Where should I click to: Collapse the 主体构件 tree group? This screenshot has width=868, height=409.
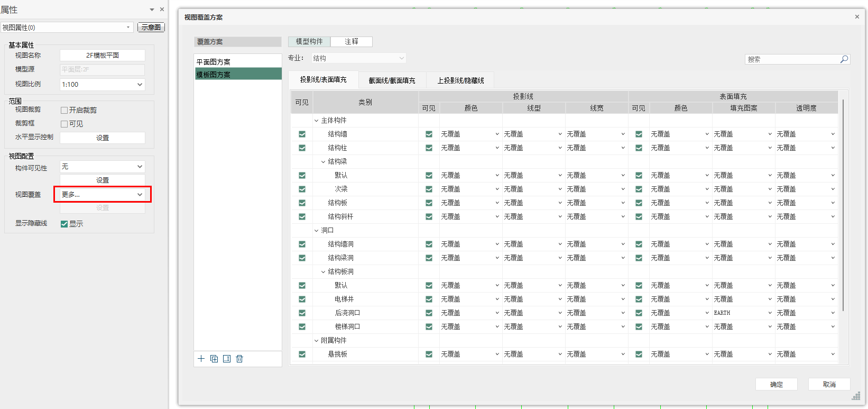[317, 121]
